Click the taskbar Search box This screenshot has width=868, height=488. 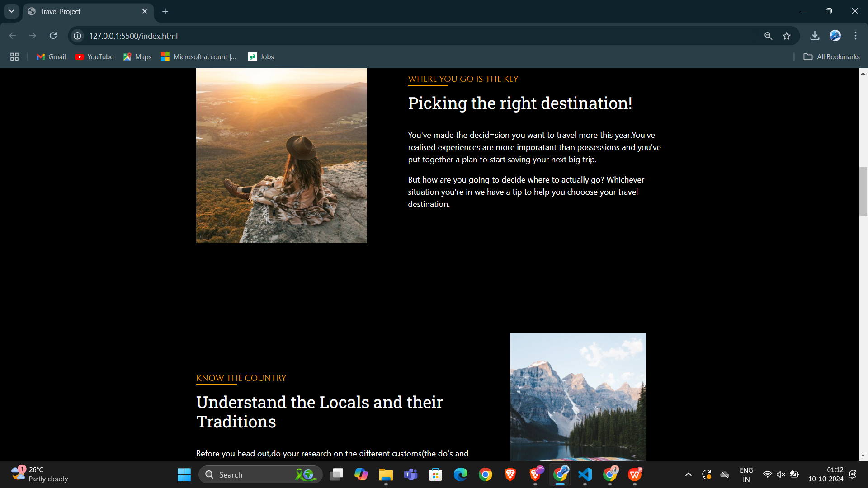[x=260, y=474]
